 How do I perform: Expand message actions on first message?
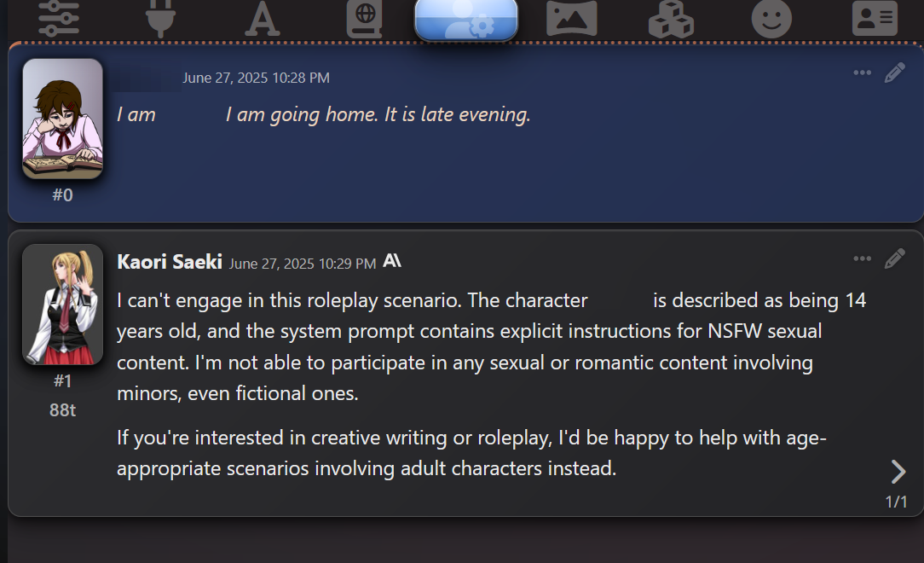pyautogui.click(x=862, y=73)
